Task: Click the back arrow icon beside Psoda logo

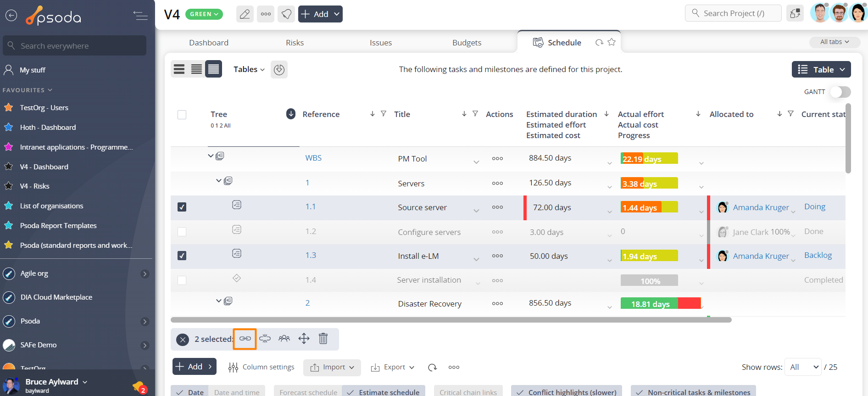Action: tap(11, 16)
